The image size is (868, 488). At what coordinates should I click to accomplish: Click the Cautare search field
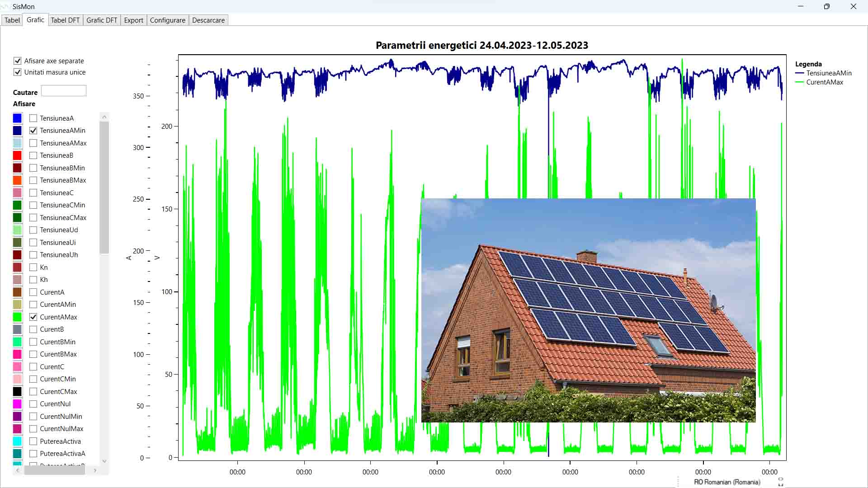tap(63, 91)
